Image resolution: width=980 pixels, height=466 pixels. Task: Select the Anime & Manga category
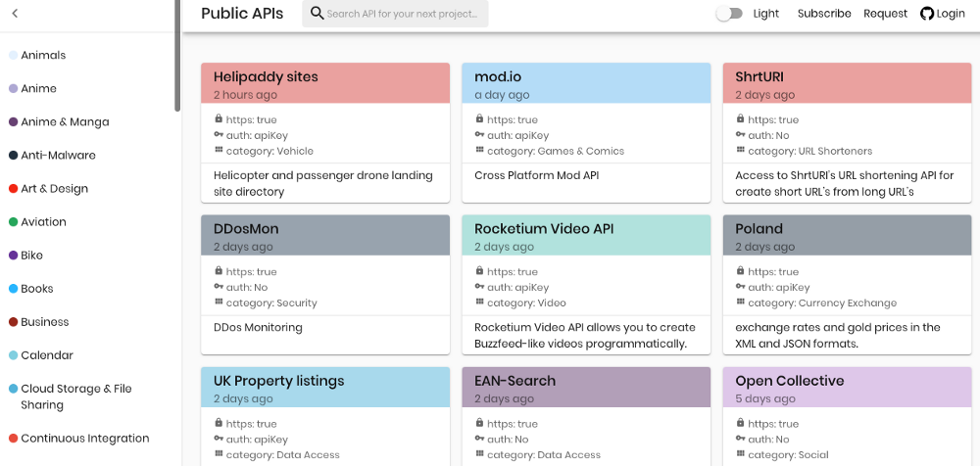point(65,121)
